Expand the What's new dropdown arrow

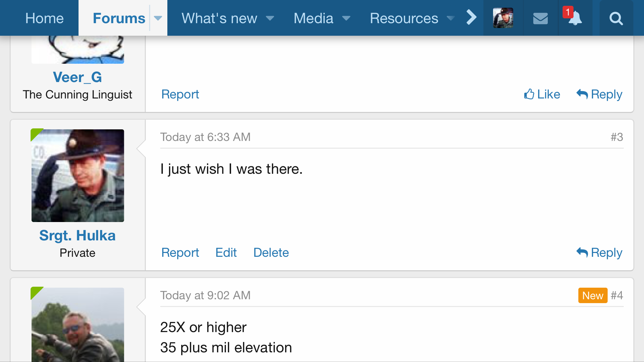point(270,18)
